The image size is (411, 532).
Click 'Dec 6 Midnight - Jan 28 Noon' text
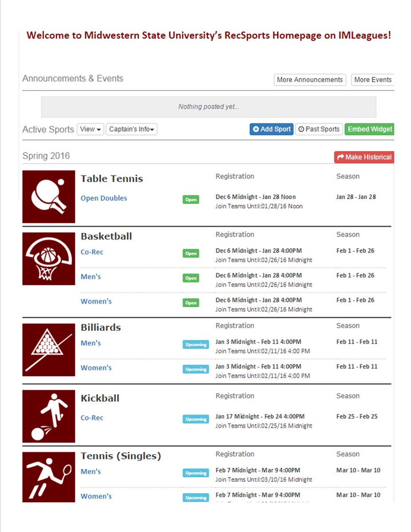click(x=255, y=197)
